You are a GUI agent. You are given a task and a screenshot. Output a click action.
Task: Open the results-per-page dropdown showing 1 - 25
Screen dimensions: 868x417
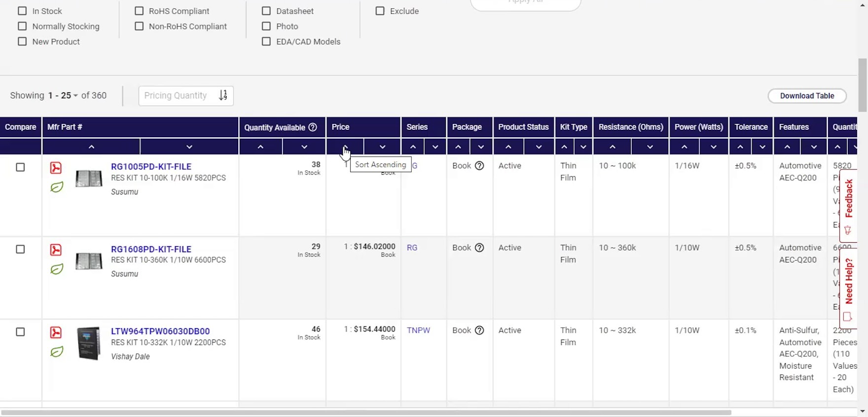pyautogui.click(x=63, y=96)
